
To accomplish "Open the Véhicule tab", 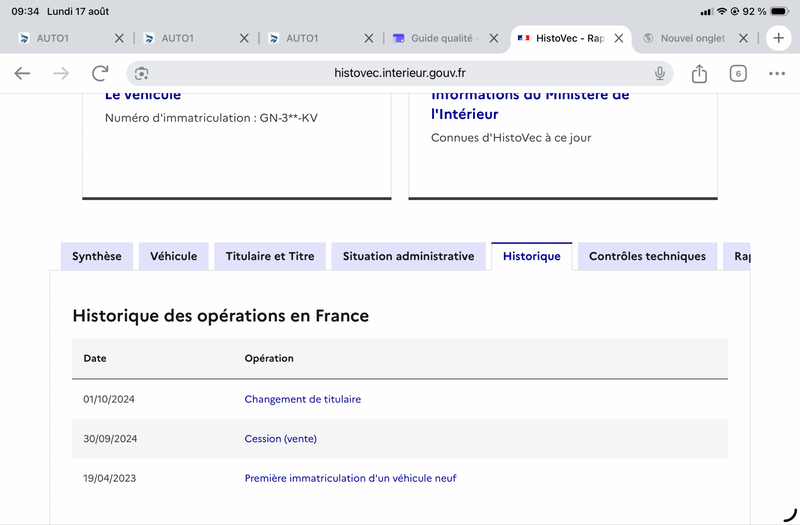I will point(173,256).
